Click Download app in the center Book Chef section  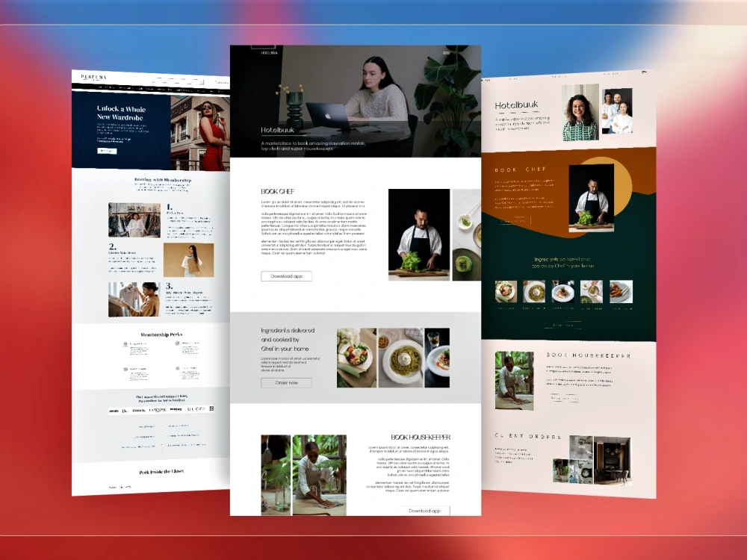tap(286, 276)
